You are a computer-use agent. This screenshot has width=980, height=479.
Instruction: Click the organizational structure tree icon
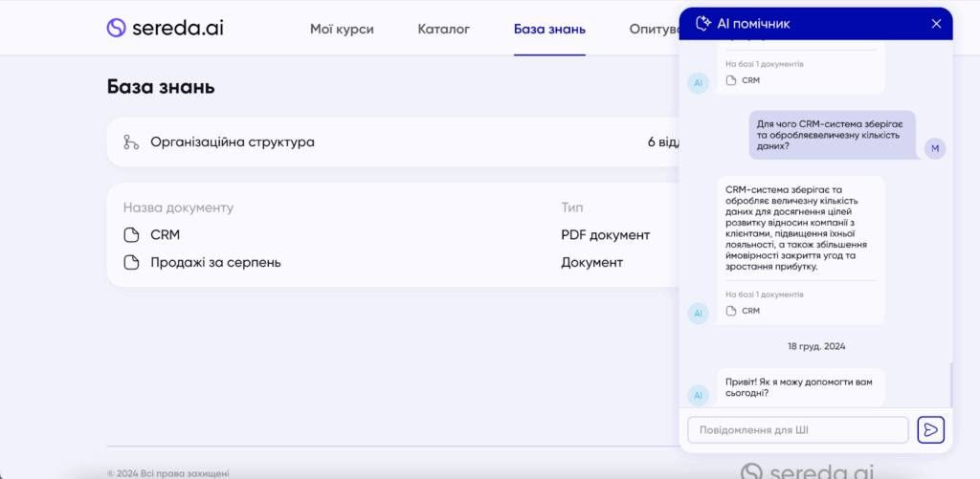pos(131,142)
